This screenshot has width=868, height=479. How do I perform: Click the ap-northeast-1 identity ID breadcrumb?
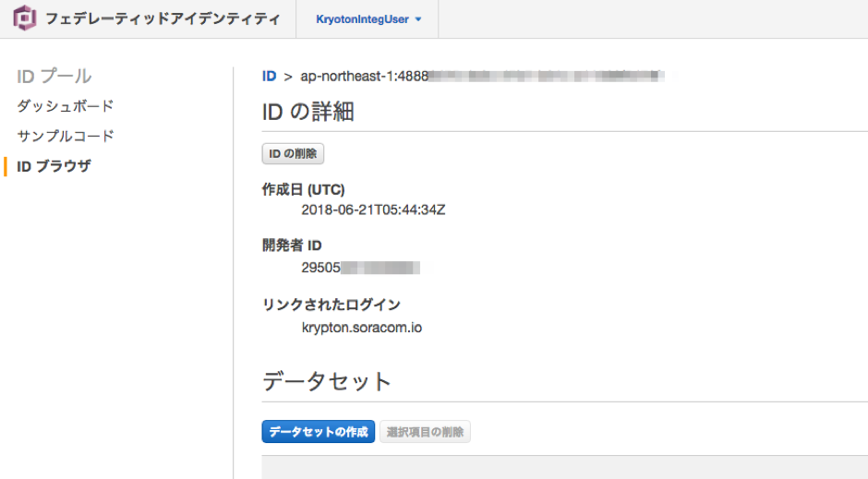tap(480, 76)
